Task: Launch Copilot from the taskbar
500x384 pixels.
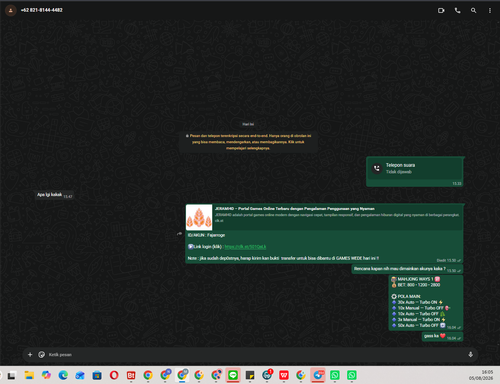Action: (46, 376)
